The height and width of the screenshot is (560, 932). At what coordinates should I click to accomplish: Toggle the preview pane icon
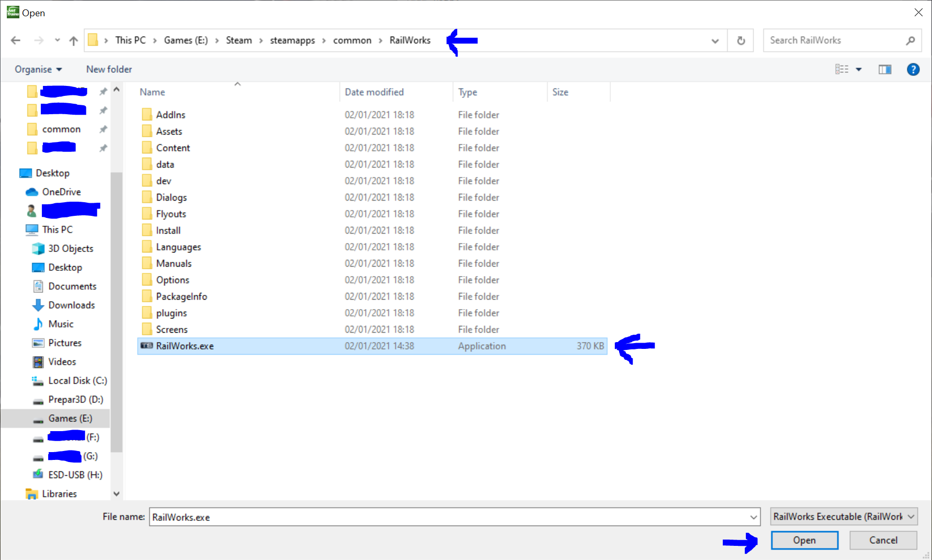tap(885, 69)
